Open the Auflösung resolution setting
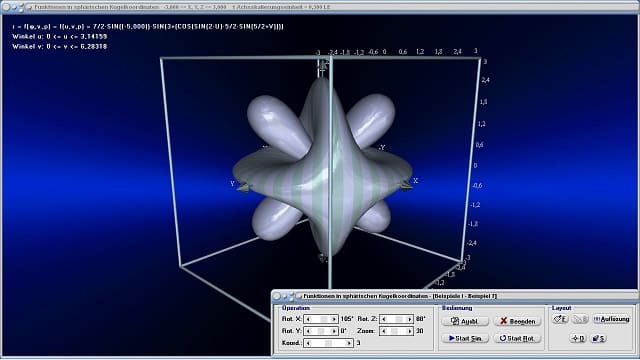The height and width of the screenshot is (360, 640). 611,319
